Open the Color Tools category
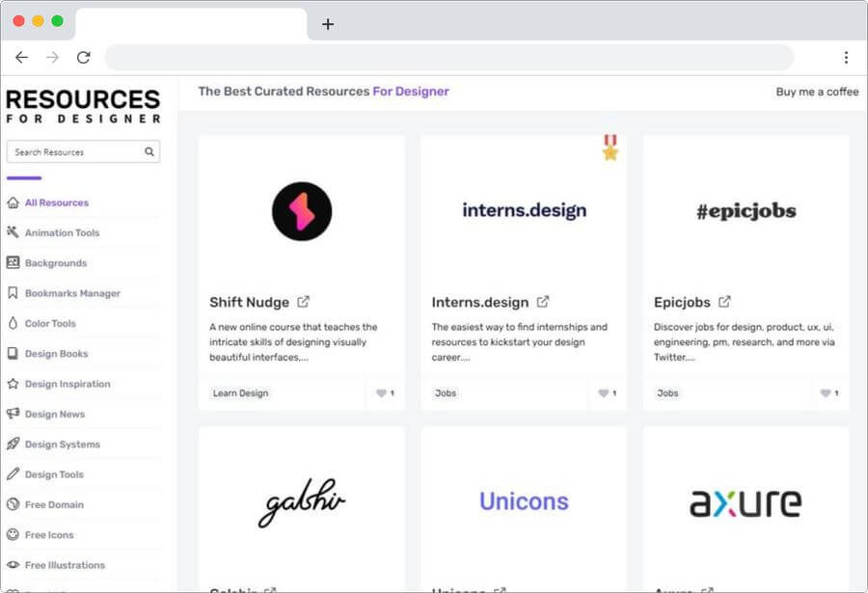868x593 pixels. [x=50, y=323]
